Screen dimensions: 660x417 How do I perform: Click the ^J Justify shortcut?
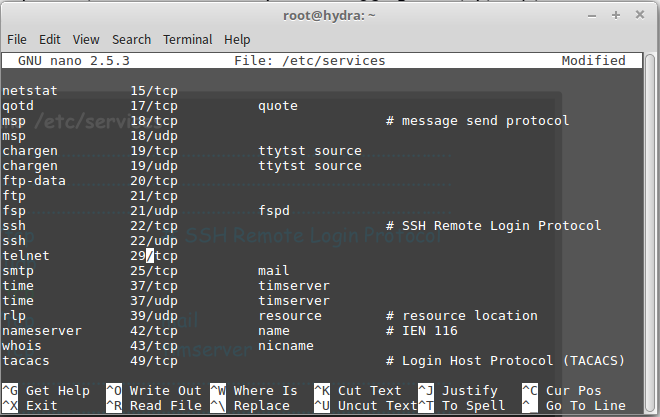coord(458,390)
